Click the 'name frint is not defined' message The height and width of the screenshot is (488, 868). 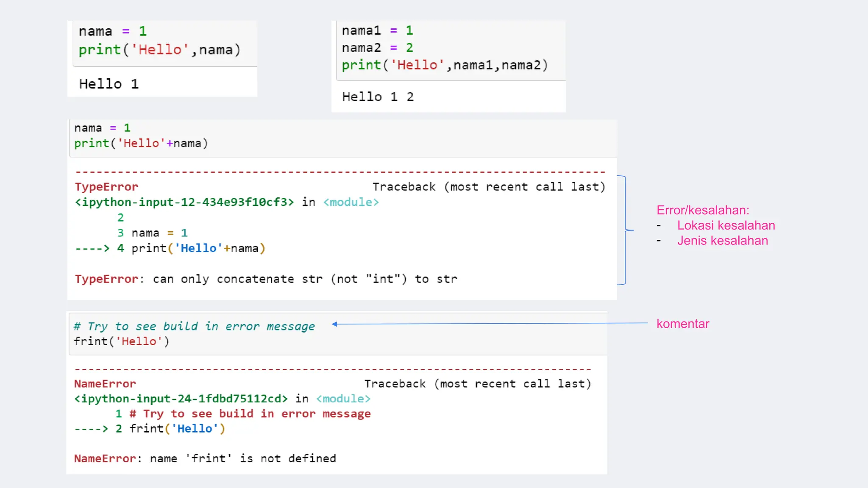(x=242, y=458)
